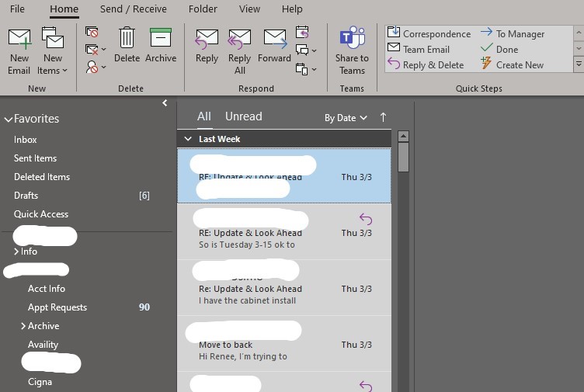Viewport: 584px width, 392px height.
Task: Delete the selected email
Action: point(127,45)
